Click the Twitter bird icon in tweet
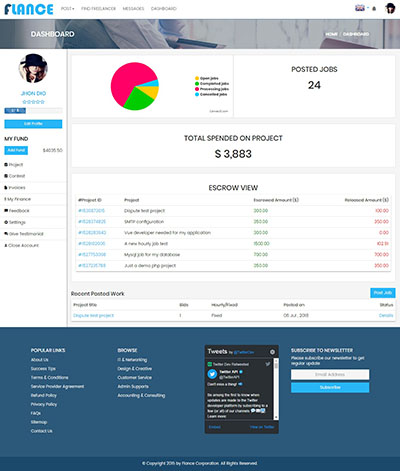Image resolution: width=400 pixels, height=471 pixels. tap(268, 364)
